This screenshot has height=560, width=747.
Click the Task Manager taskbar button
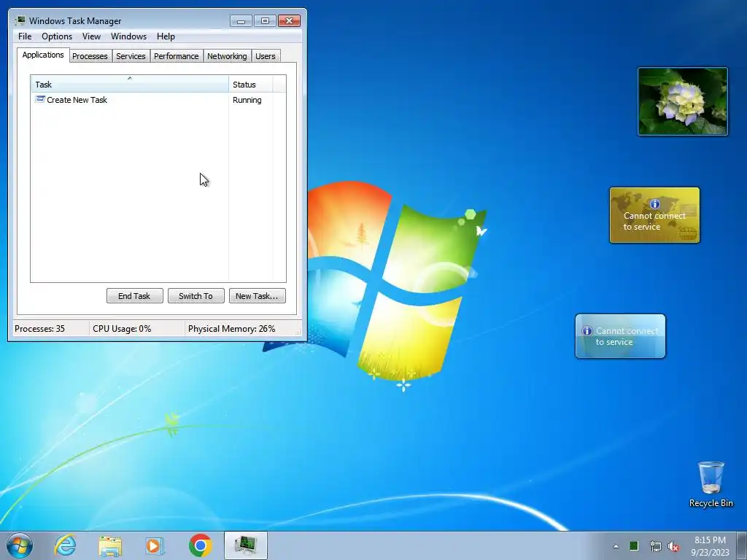pos(246,545)
